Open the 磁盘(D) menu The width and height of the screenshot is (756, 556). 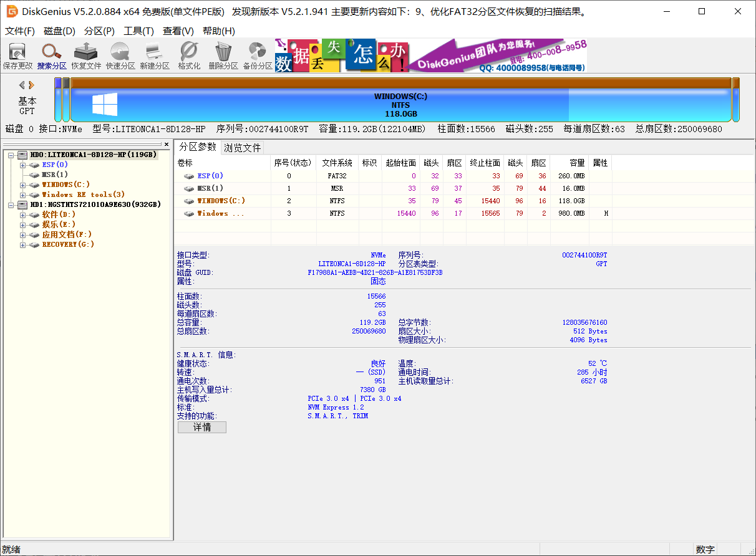click(59, 31)
